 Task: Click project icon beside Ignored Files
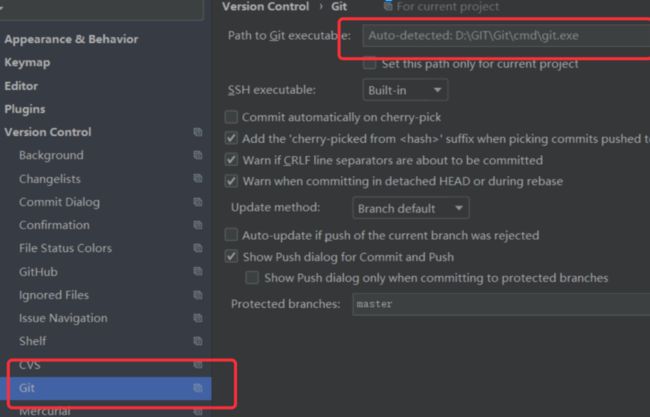[198, 295]
